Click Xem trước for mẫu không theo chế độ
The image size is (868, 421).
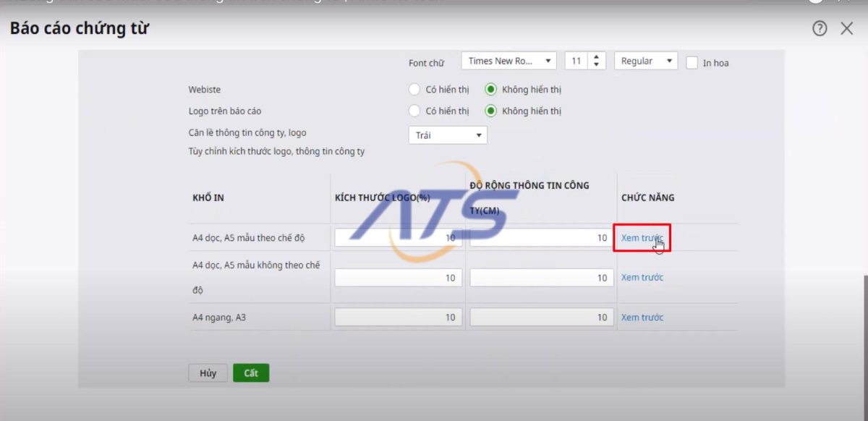click(x=642, y=278)
